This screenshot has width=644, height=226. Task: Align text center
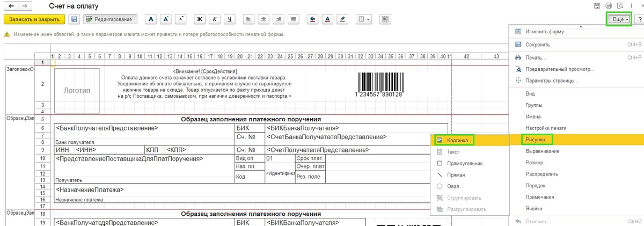pyautogui.click(x=263, y=19)
